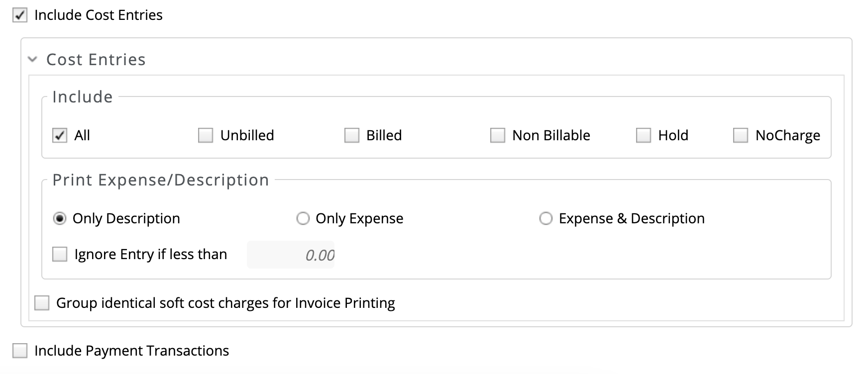Choose the Only Expense radio option
868x374 pixels.
coord(303,219)
